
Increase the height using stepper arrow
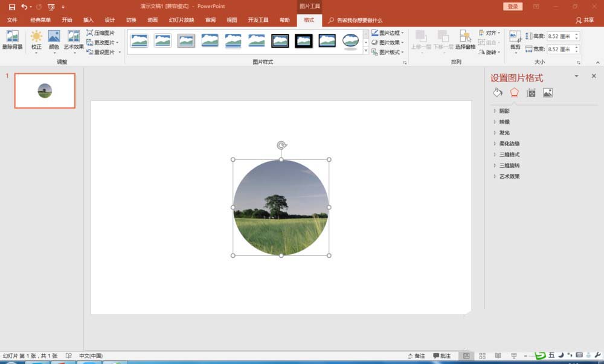click(x=577, y=34)
